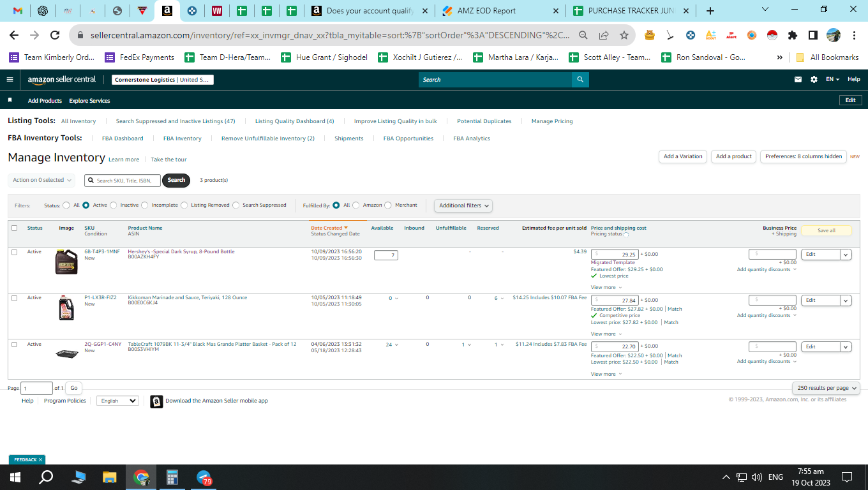Open the messages envelope icon
The height and width of the screenshot is (490, 868).
coord(798,80)
